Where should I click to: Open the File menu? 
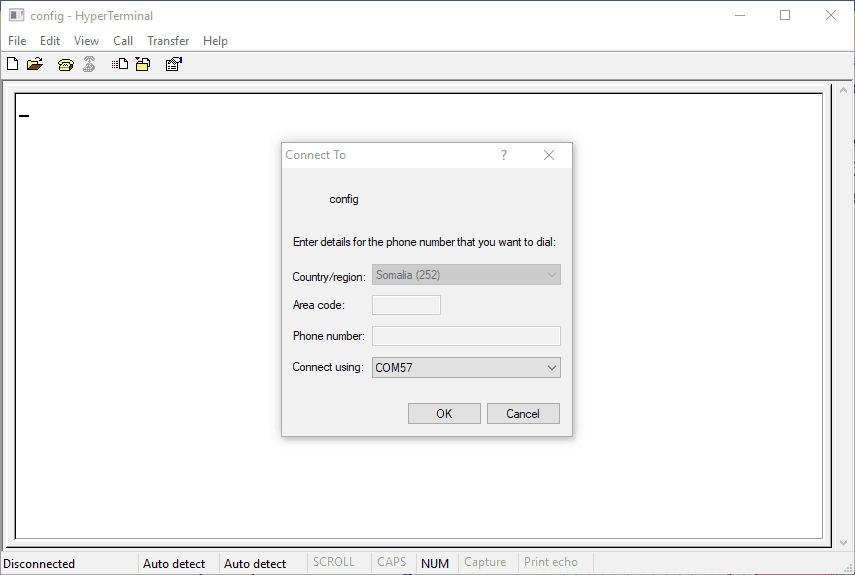[x=17, y=41]
